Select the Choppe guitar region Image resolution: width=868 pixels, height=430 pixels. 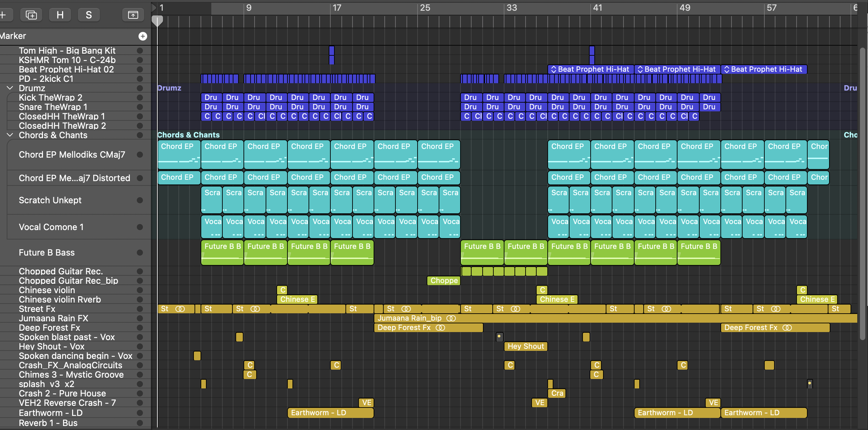point(443,280)
